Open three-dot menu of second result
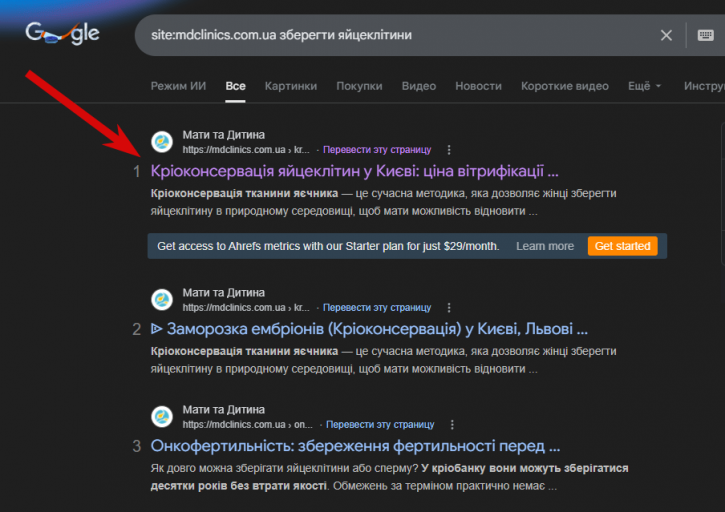 [x=449, y=308]
